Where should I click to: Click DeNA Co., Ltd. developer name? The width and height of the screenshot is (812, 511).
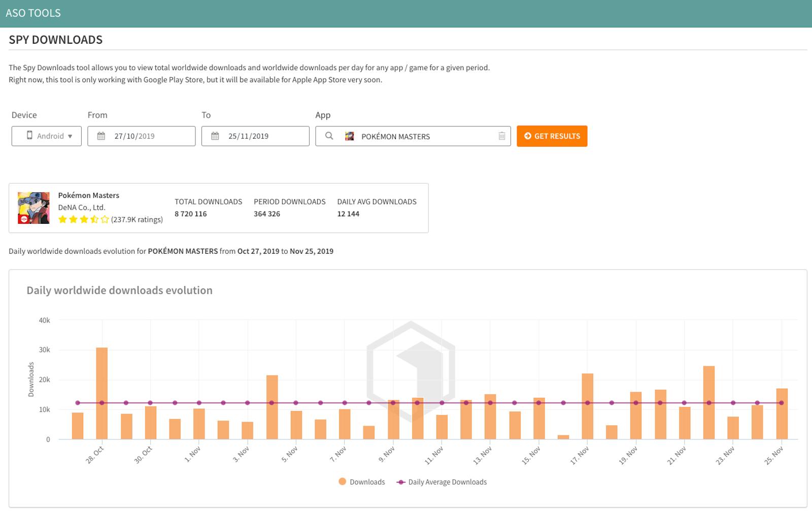[x=81, y=208]
